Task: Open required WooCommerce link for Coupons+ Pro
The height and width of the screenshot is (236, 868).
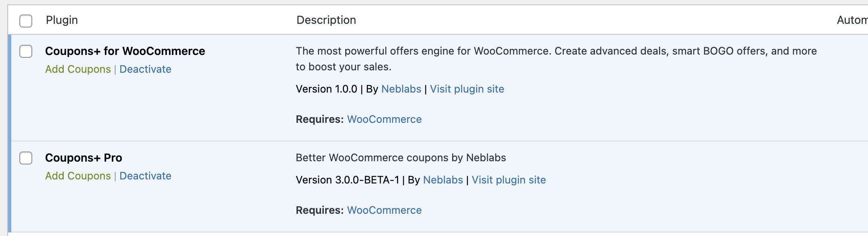Action: 384,210
